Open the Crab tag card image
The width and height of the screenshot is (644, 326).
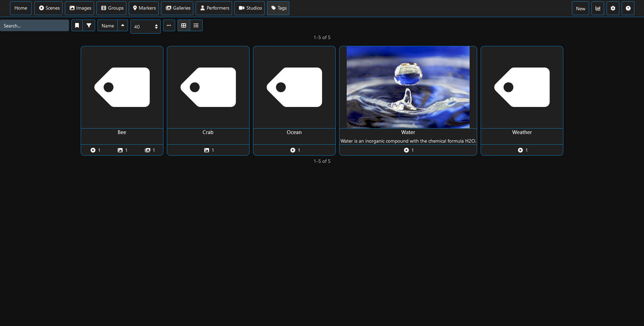pos(208,87)
